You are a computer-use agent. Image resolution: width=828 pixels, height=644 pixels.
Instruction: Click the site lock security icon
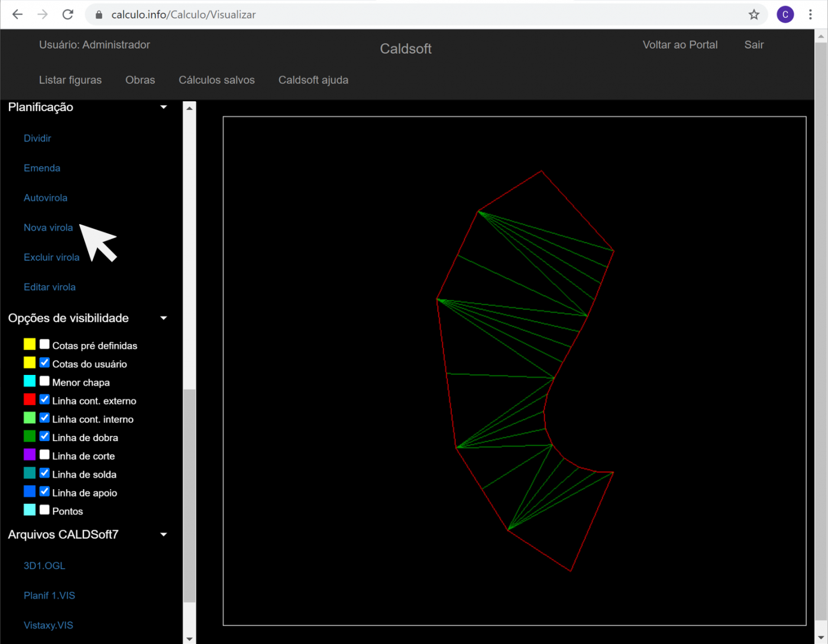click(99, 15)
